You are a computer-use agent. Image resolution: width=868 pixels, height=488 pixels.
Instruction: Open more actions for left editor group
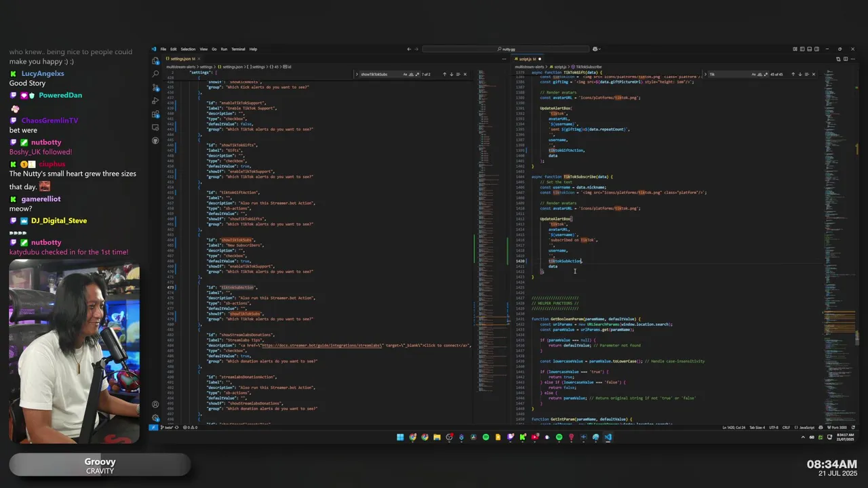(504, 59)
